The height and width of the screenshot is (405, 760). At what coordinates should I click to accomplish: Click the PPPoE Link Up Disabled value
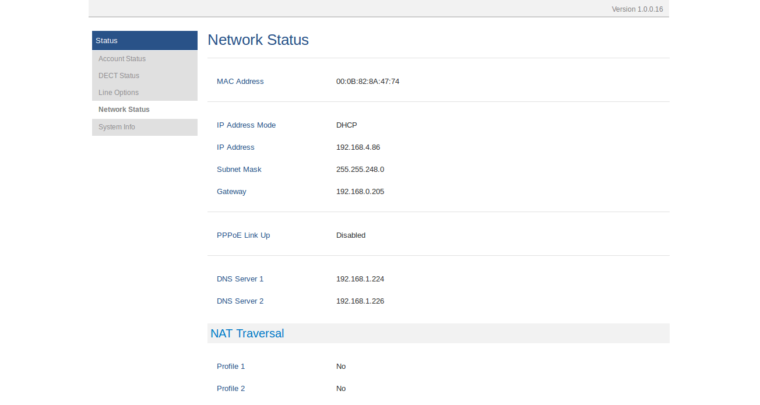coord(350,235)
